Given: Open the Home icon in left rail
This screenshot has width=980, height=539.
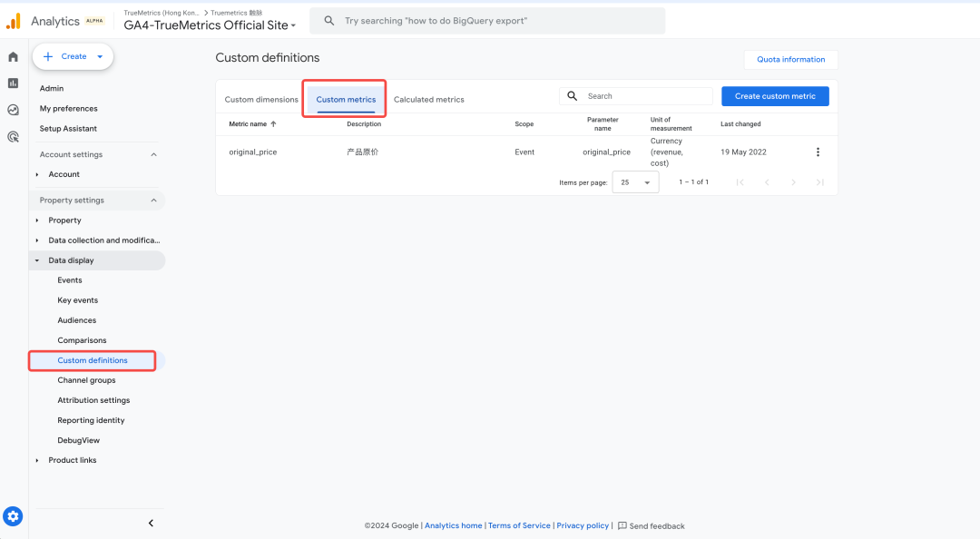Looking at the screenshot, I should (13, 57).
